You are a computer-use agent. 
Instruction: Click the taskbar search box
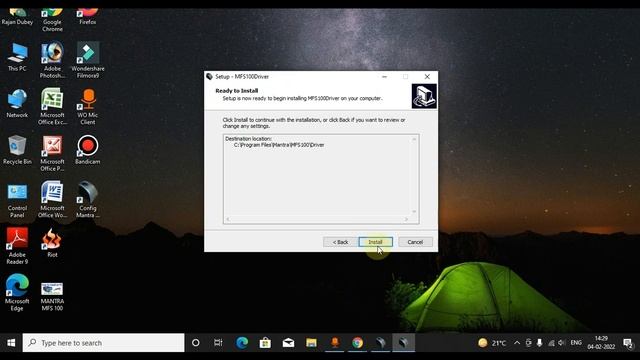point(104,343)
